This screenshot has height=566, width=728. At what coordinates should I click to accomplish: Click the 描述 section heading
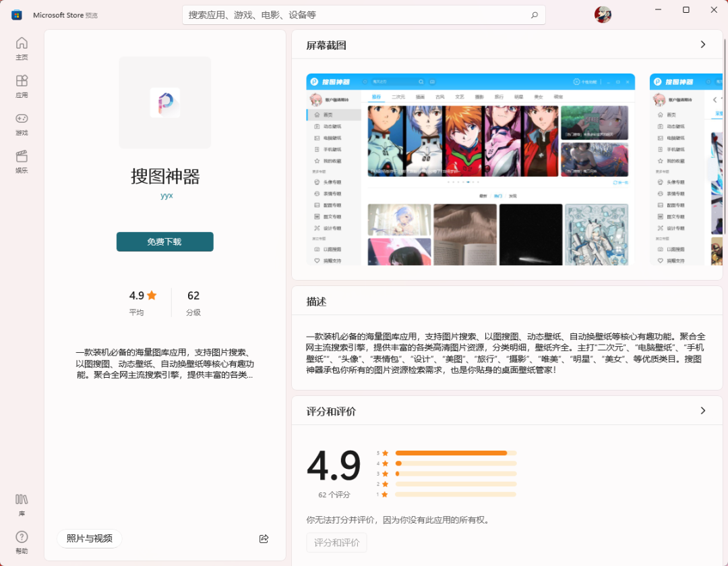316,302
